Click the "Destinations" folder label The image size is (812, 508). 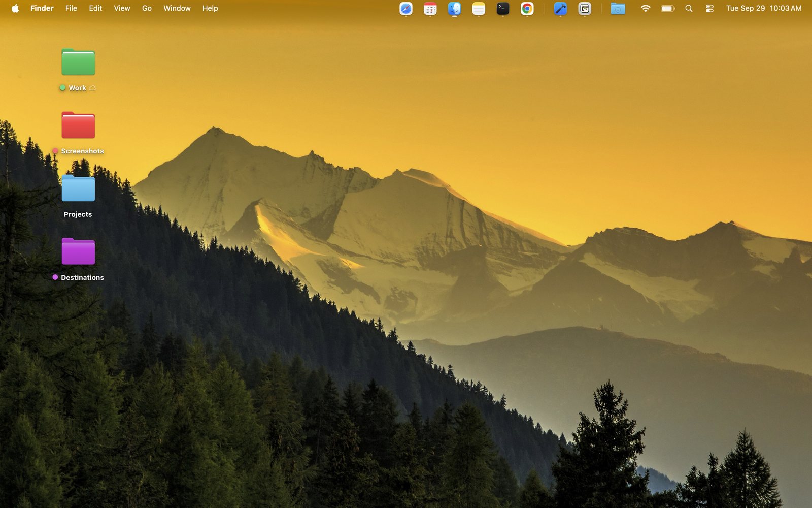point(82,277)
